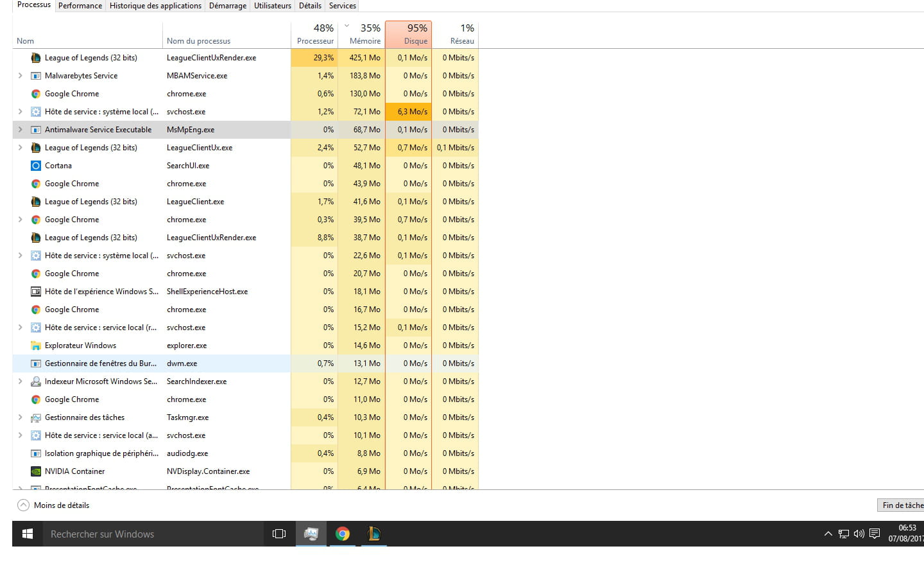Open the Windows Start button
This screenshot has height=578, width=924.
coord(28,534)
